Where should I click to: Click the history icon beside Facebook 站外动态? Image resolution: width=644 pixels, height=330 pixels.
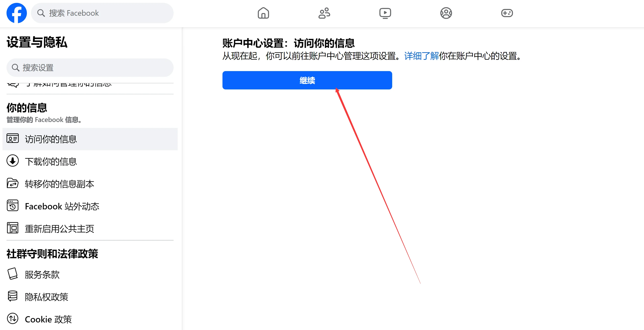click(12, 206)
